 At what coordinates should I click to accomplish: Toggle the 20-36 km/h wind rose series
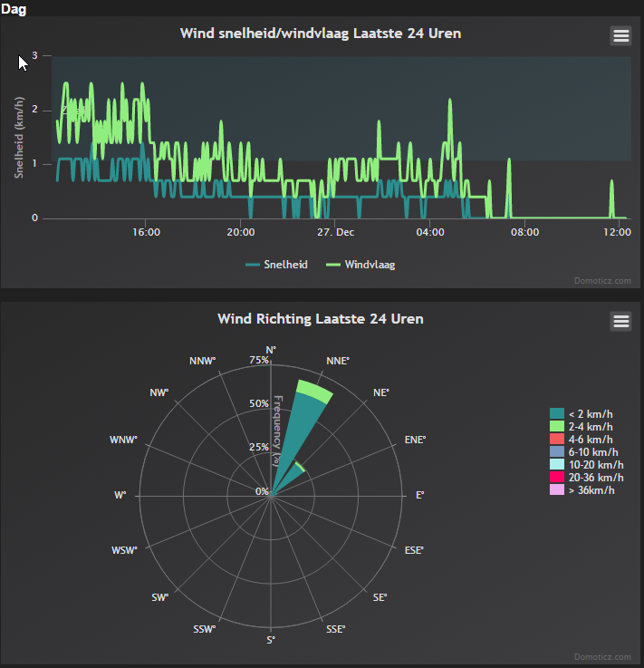coord(587,477)
